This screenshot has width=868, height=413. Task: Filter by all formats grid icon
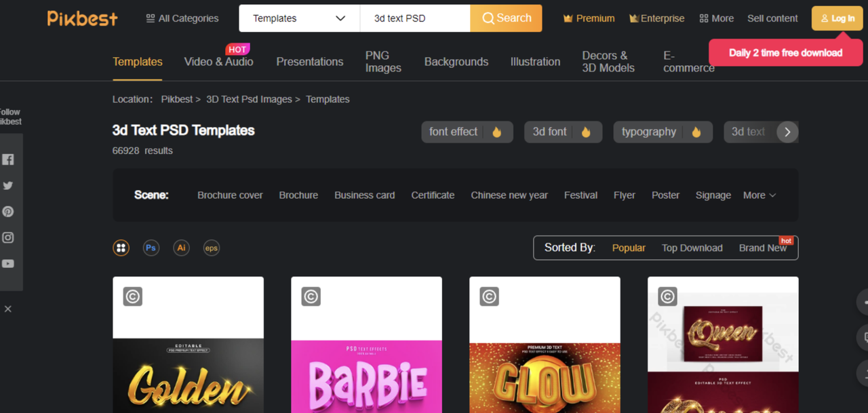pos(121,248)
